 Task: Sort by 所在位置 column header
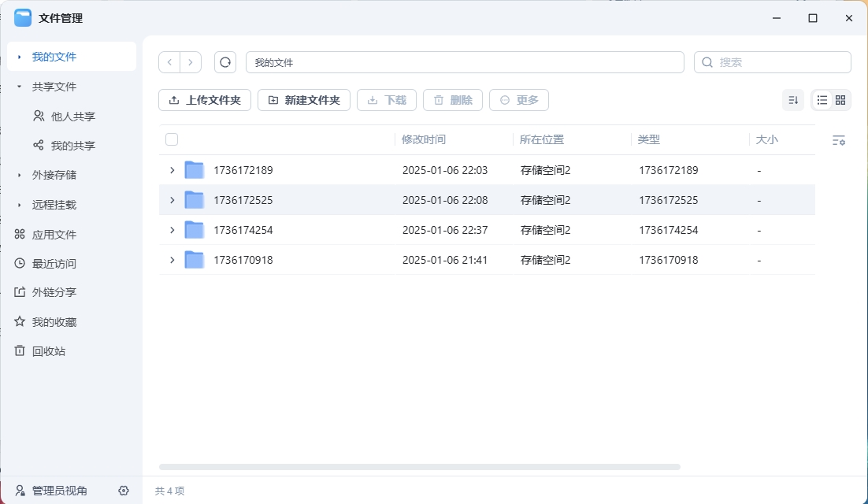541,139
